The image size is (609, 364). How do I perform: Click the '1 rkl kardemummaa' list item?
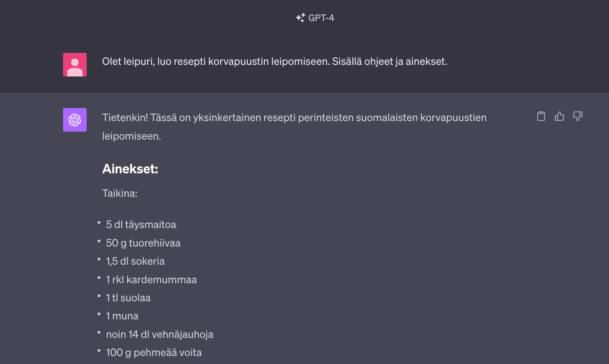pos(151,280)
